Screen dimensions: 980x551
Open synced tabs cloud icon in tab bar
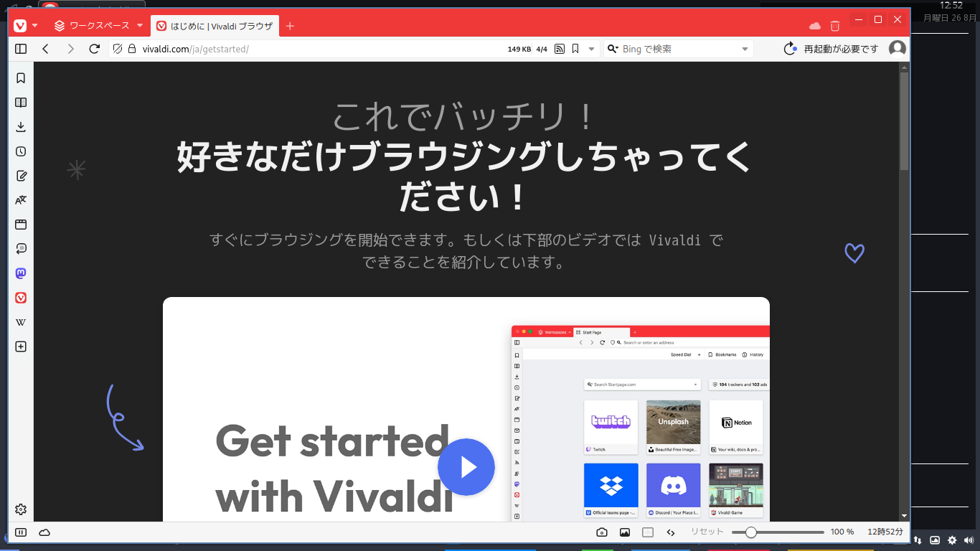814,26
